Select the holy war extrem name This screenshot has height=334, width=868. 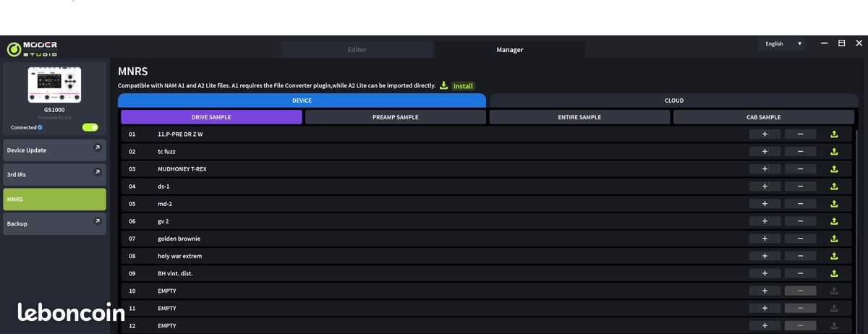180,256
